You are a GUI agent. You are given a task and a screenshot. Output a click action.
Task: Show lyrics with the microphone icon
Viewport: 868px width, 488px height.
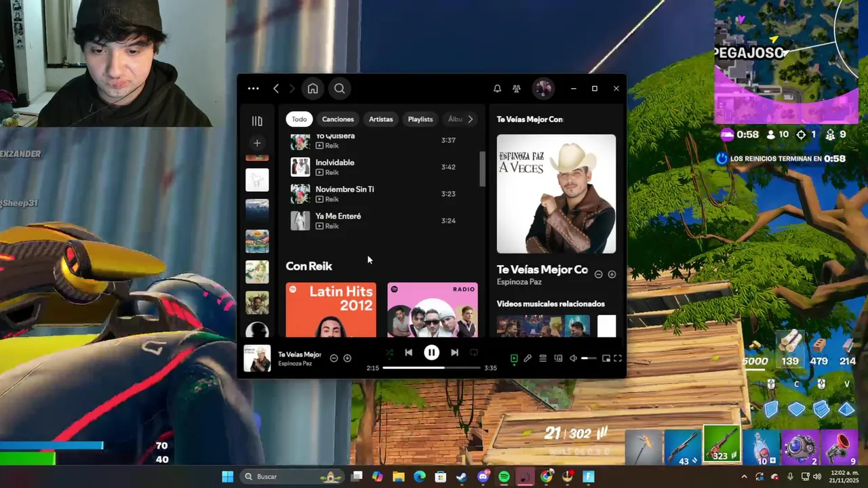click(x=528, y=358)
